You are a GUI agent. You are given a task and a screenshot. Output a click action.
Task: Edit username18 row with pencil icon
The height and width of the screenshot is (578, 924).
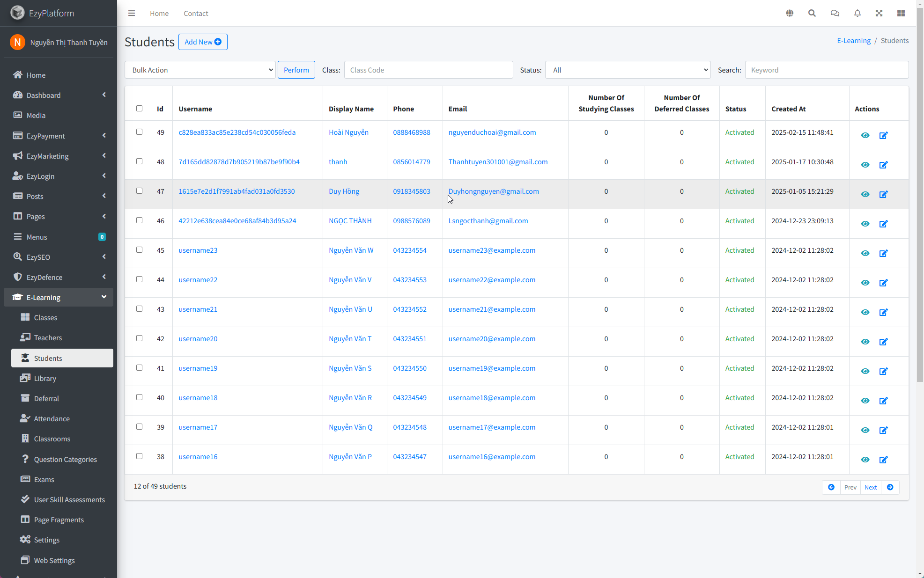pyautogui.click(x=883, y=401)
